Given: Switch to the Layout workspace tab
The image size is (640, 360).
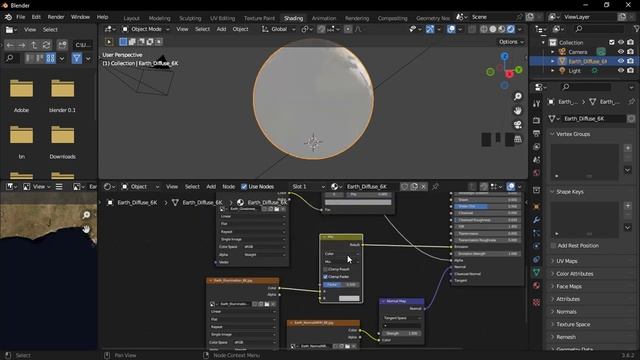Looking at the screenshot, I should tap(131, 18).
